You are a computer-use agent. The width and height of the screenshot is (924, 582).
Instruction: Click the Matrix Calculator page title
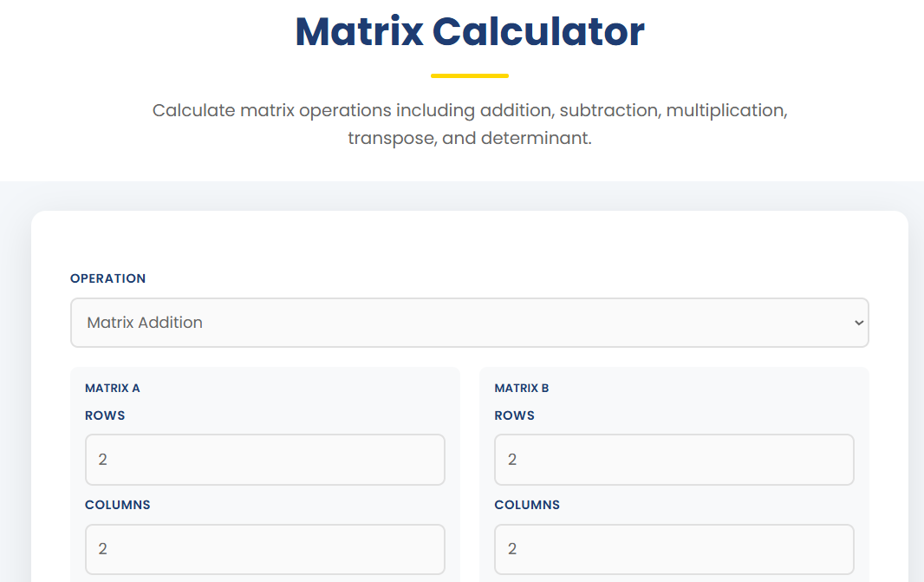pos(469,31)
